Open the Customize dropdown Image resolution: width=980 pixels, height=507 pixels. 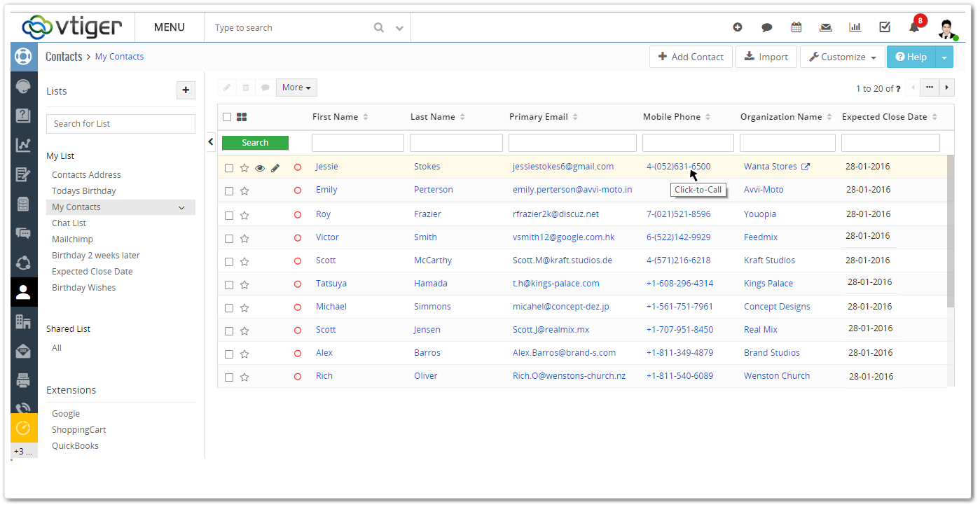point(843,57)
